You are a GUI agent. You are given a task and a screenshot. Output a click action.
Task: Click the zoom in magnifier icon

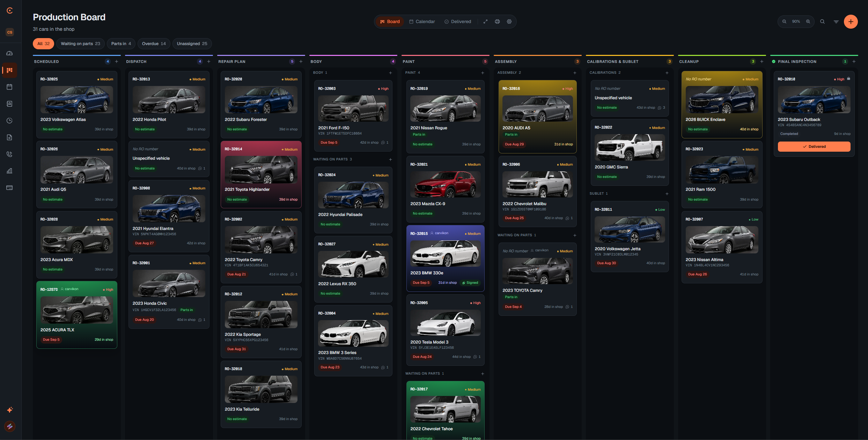[808, 22]
